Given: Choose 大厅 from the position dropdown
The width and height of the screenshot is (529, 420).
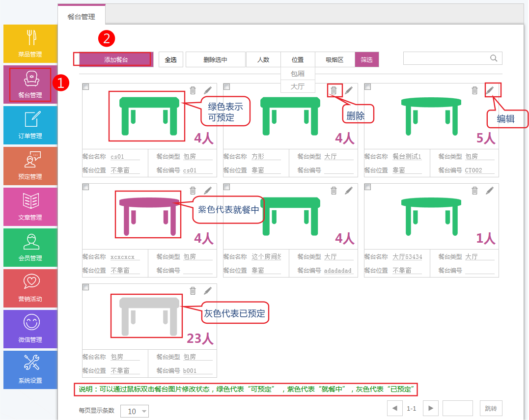Looking at the screenshot, I should tap(298, 86).
